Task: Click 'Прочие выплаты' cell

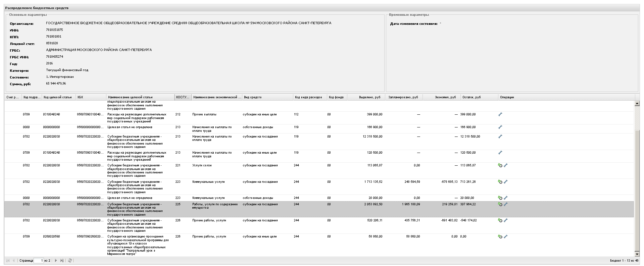Action: click(204, 114)
